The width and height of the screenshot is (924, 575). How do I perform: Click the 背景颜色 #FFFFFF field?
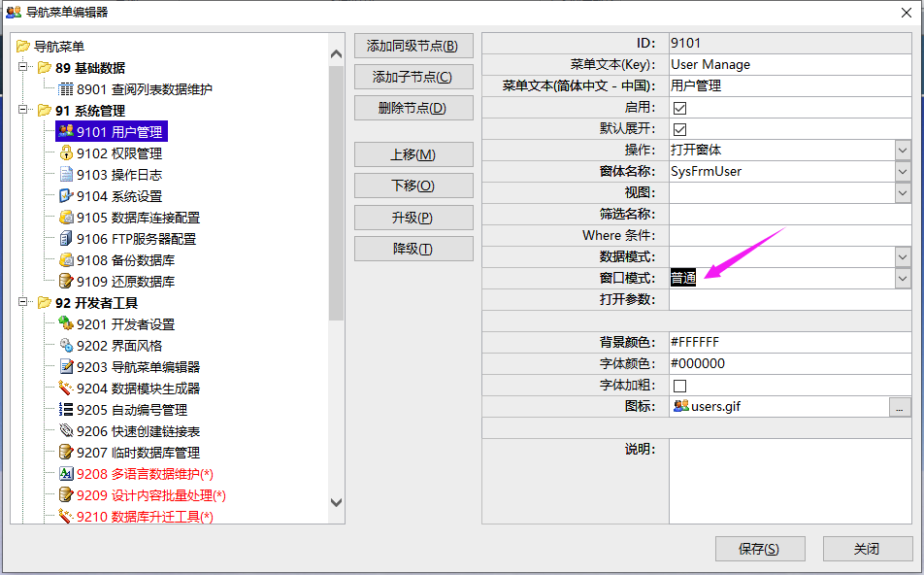[x=790, y=342]
